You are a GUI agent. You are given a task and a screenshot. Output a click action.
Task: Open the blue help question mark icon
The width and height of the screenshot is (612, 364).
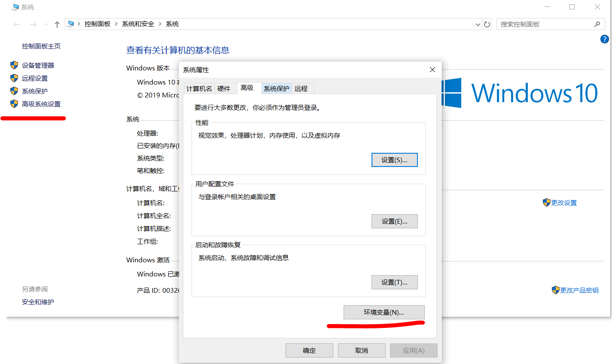[604, 39]
